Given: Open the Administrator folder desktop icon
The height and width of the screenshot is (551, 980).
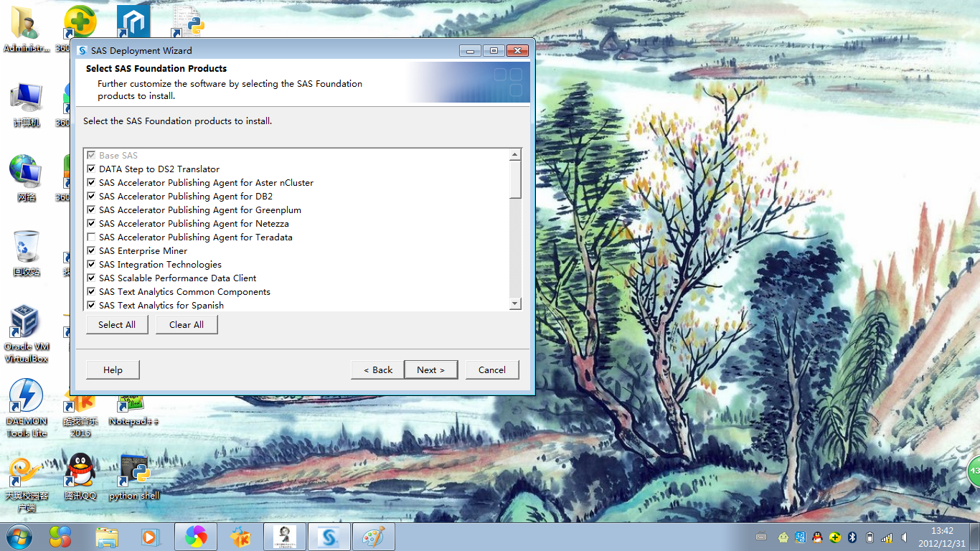Looking at the screenshot, I should (x=26, y=29).
